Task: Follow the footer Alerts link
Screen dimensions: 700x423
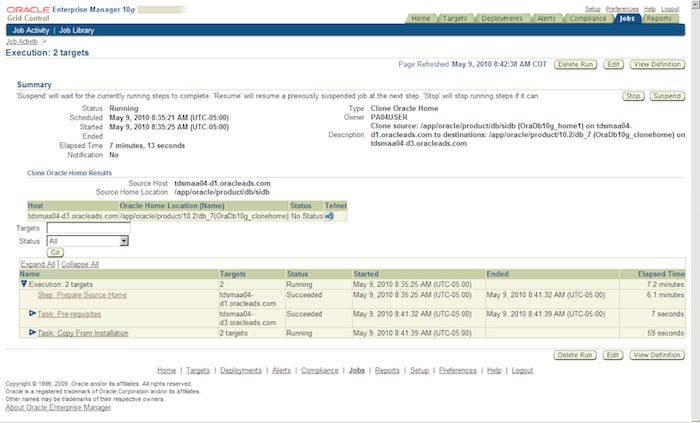Action: click(x=281, y=370)
